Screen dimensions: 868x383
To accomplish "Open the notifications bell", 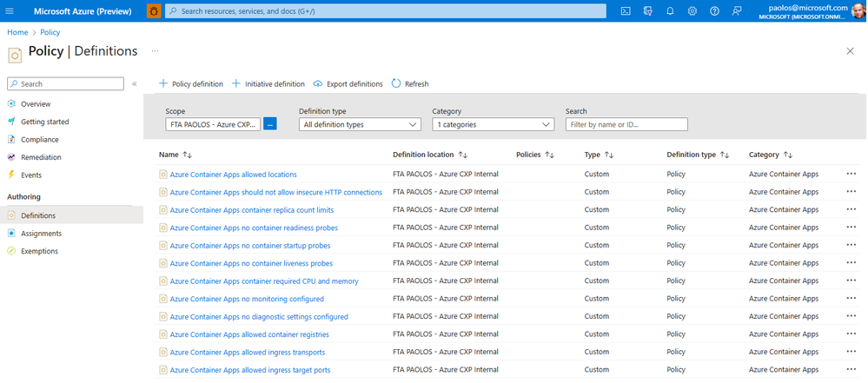I will click(x=670, y=11).
